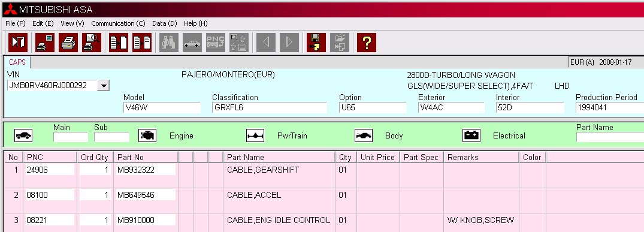Click the Part No column header

click(x=146, y=157)
